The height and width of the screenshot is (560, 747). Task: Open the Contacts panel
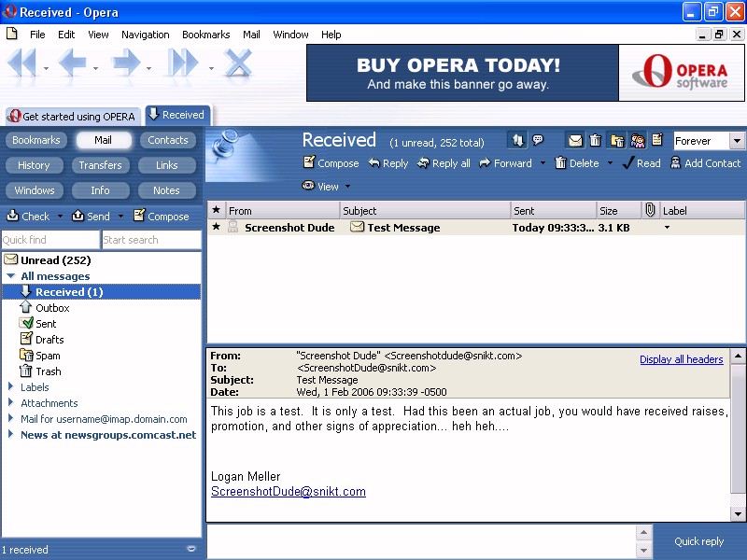[x=168, y=140]
